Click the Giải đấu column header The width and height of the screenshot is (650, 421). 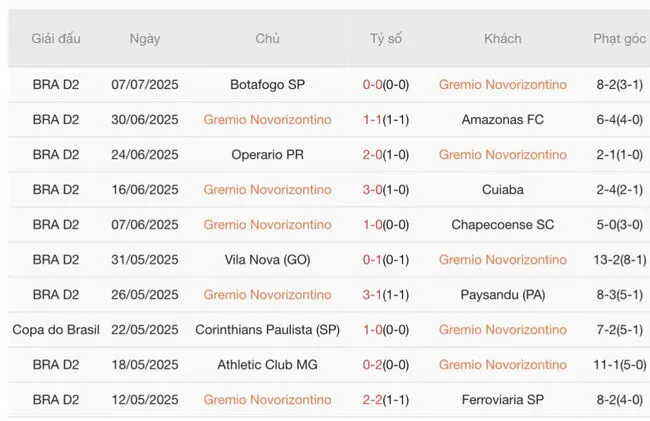56,39
